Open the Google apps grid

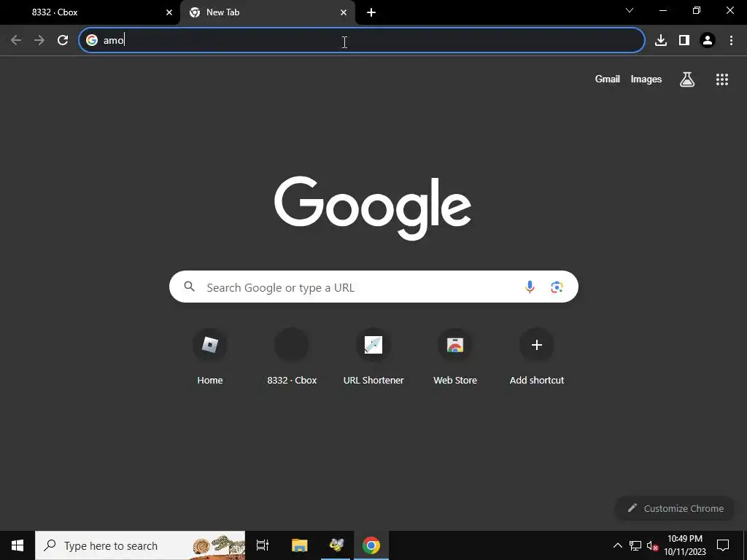(x=722, y=79)
